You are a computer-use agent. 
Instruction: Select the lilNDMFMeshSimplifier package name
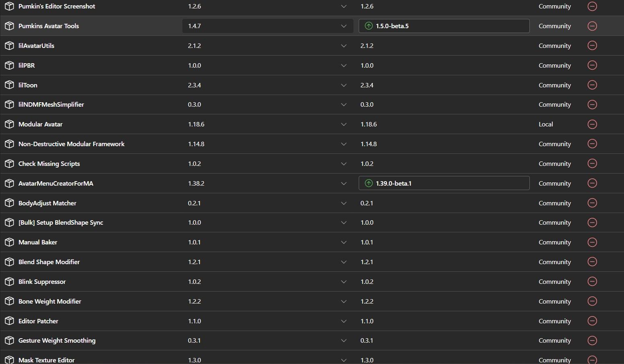51,105
